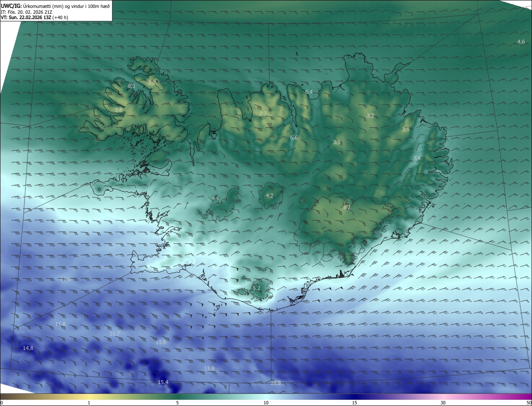Screen dimensions: 532x406
Task: Click the 3.1 value label
Action: coord(406,130)
